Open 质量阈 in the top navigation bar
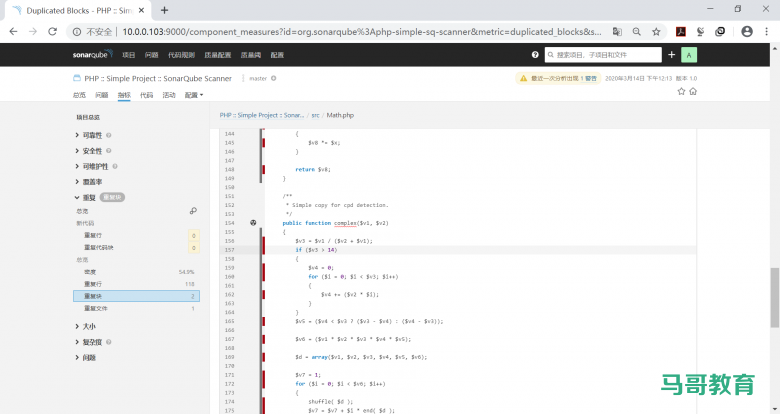Screen dimensions: 780x414 click(251, 55)
